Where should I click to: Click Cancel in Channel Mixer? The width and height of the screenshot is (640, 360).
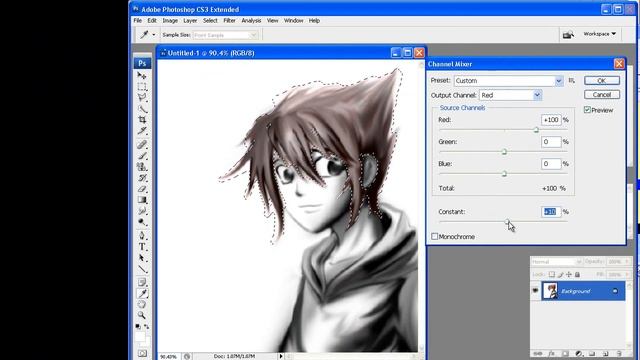(602, 95)
